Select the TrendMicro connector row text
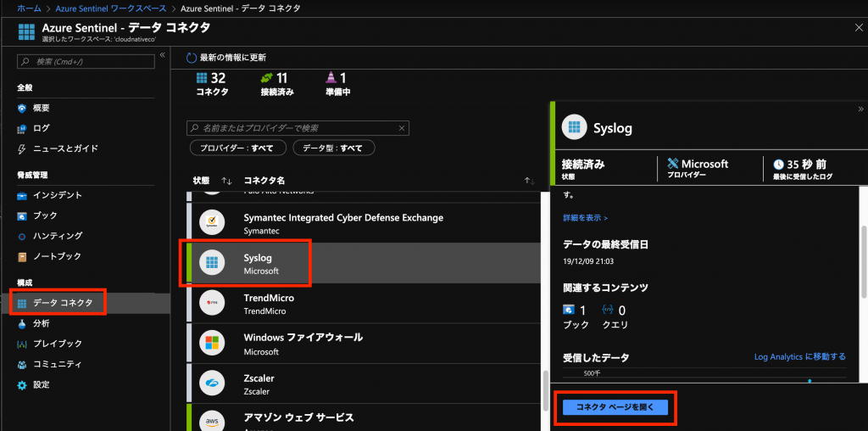Image resolution: width=868 pixels, height=431 pixels. pyautogui.click(x=269, y=305)
